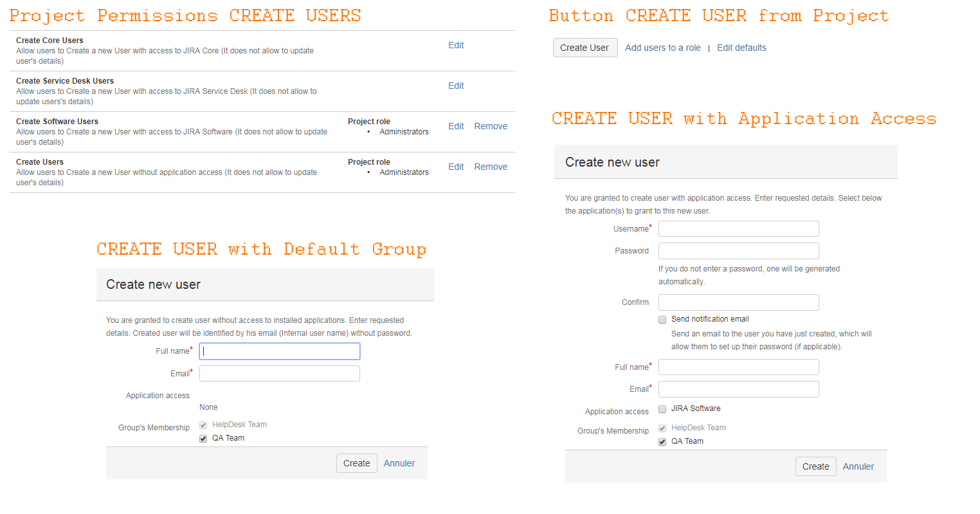Viewport: 980px width, 514px height.
Task: Click Edit for Create Core Users permission
Action: (x=456, y=45)
